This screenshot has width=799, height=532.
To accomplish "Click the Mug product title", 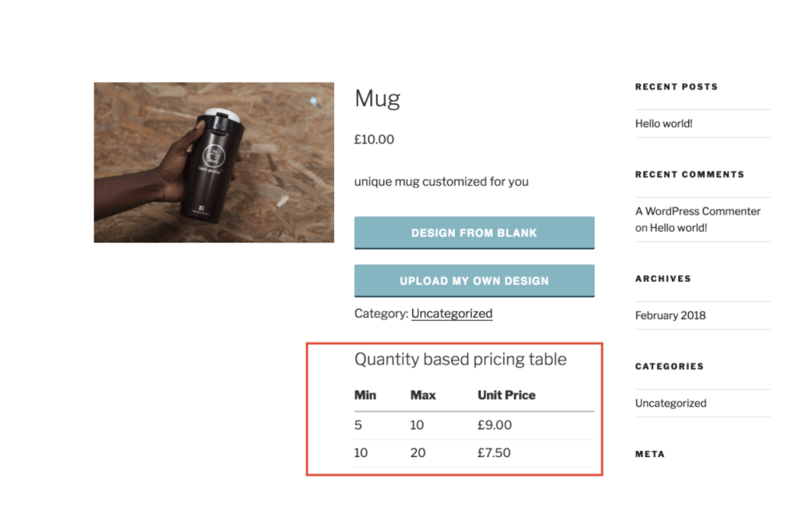I will (377, 98).
